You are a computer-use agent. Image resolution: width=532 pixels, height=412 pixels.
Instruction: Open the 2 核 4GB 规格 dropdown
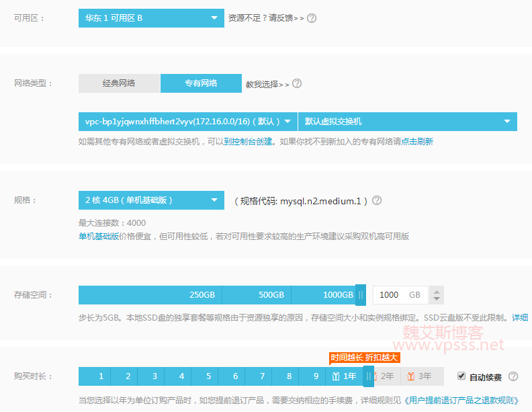point(151,200)
